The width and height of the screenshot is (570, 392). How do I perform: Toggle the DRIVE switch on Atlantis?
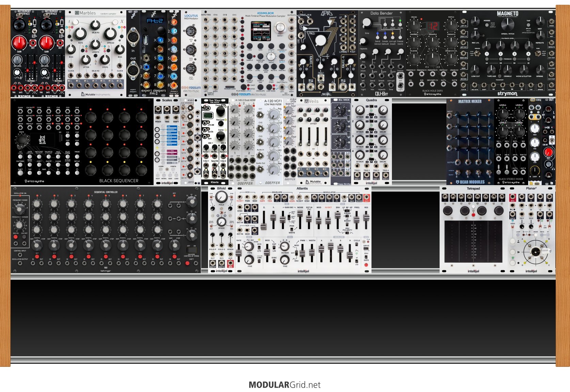coord(366,249)
